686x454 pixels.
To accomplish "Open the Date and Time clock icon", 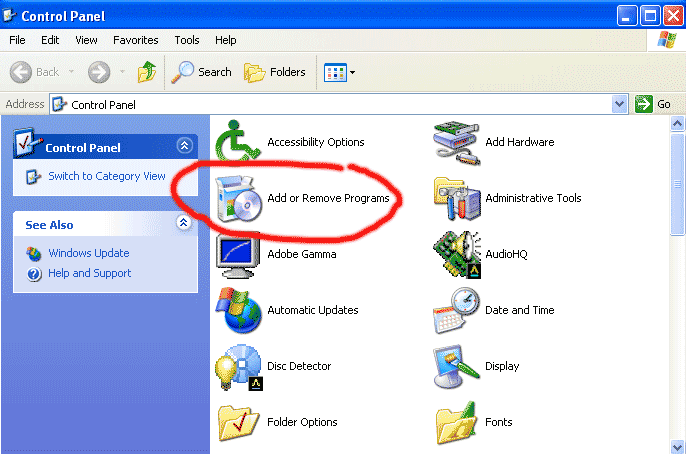I will tap(456, 310).
